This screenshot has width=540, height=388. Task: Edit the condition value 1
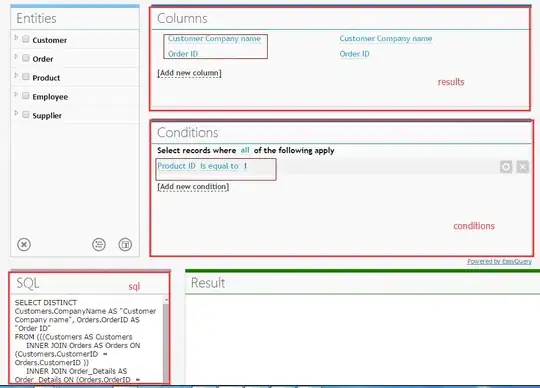pos(246,166)
